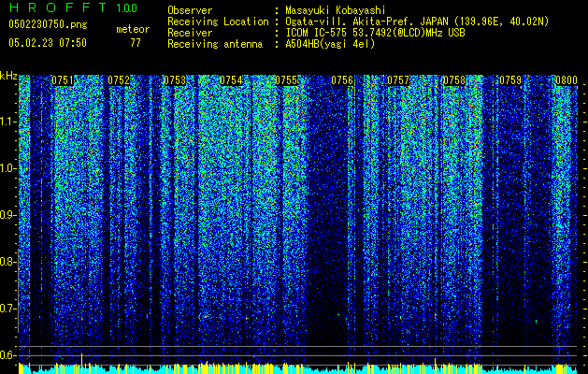588x374 pixels.
Task: Click the A504HB(yagi 4el) antenna text
Action: 330,44
